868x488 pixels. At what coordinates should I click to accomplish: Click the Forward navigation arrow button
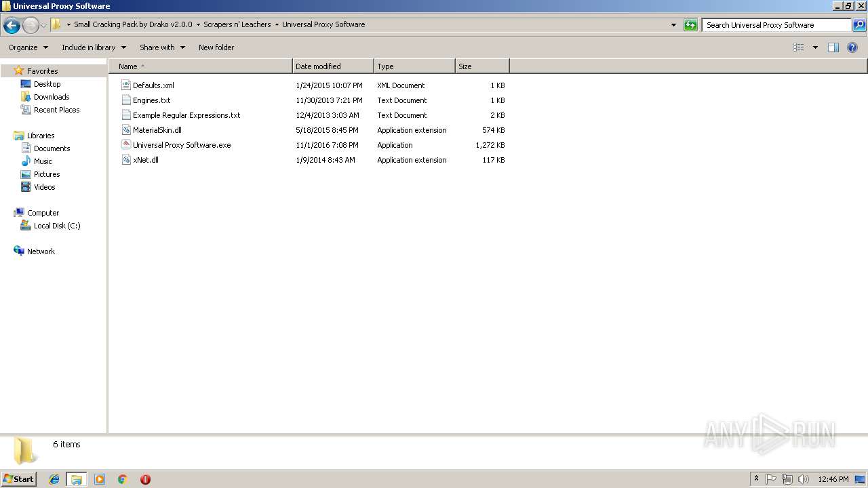pyautogui.click(x=31, y=25)
